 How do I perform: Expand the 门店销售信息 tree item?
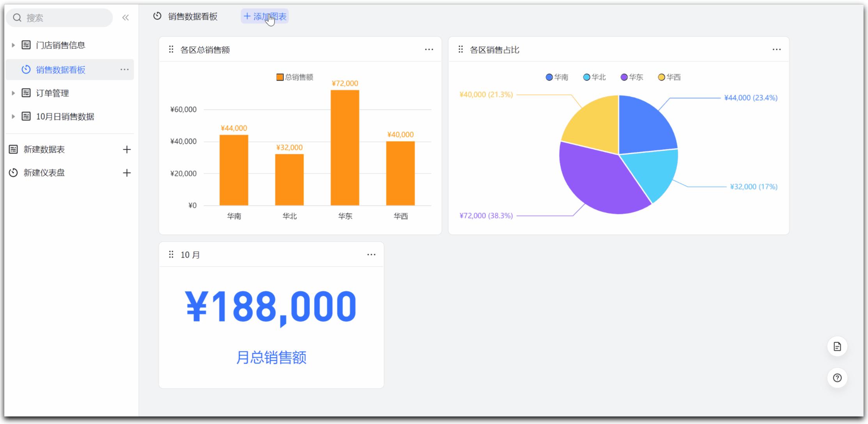pos(13,45)
